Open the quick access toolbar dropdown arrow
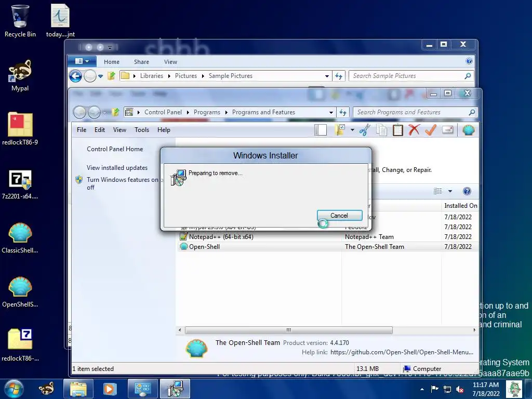The image size is (532, 399). coord(110,47)
